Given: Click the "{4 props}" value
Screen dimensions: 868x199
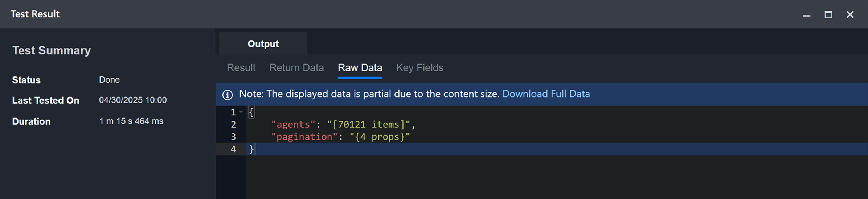Looking at the screenshot, I should [x=380, y=137].
